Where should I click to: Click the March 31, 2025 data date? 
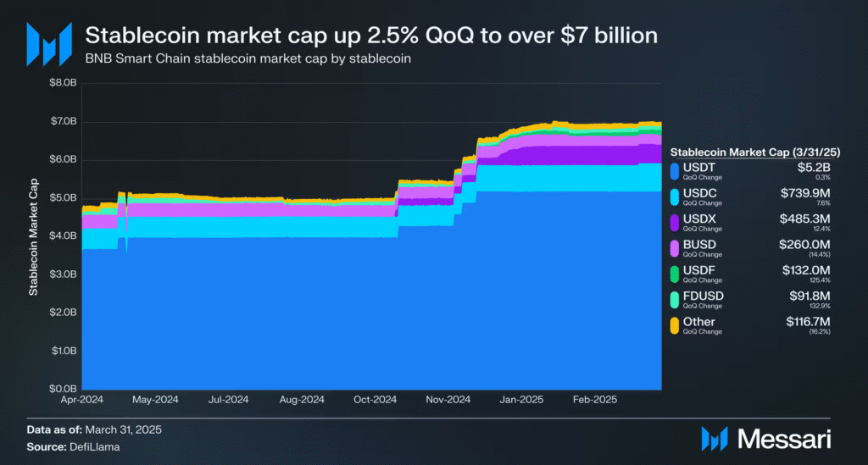click(x=124, y=429)
